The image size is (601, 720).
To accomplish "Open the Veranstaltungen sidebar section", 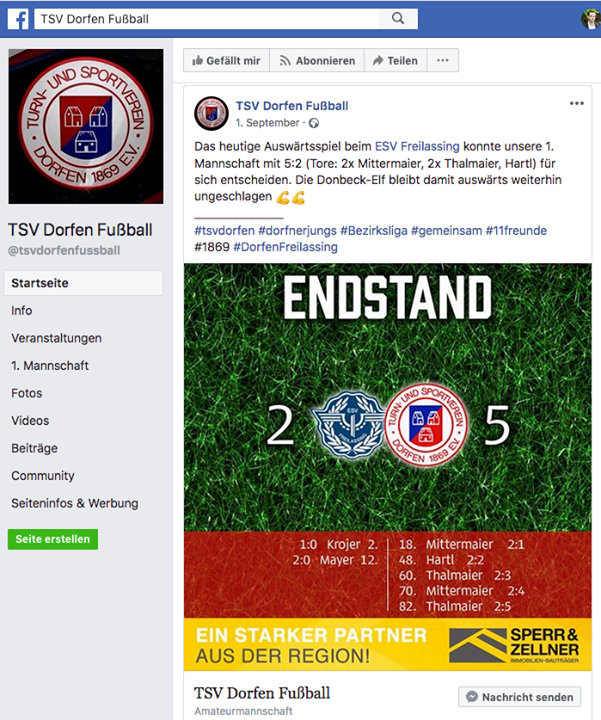I will pyautogui.click(x=56, y=338).
